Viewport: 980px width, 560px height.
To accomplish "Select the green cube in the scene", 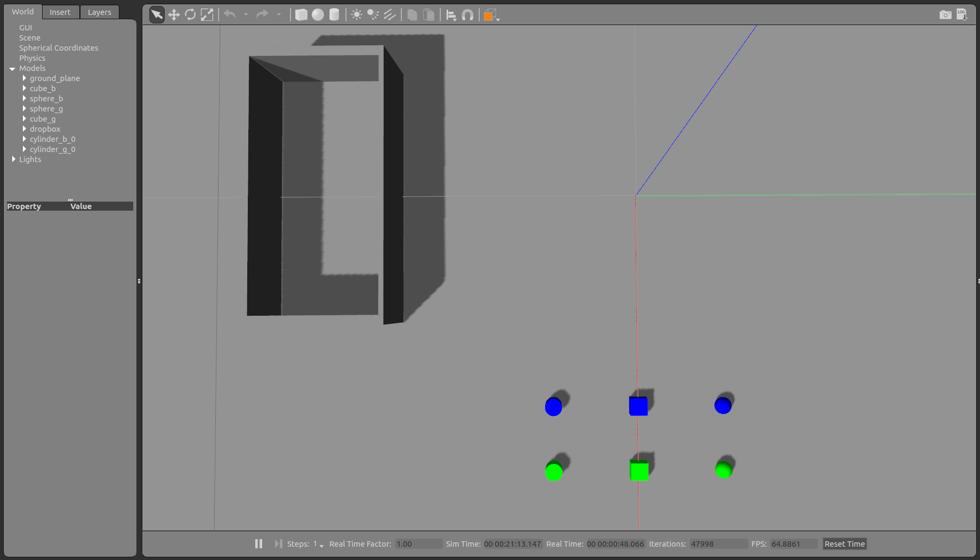I will pyautogui.click(x=639, y=470).
